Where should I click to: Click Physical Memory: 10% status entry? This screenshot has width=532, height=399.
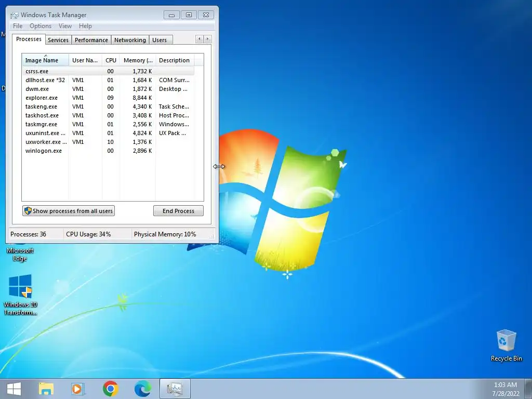[165, 234]
